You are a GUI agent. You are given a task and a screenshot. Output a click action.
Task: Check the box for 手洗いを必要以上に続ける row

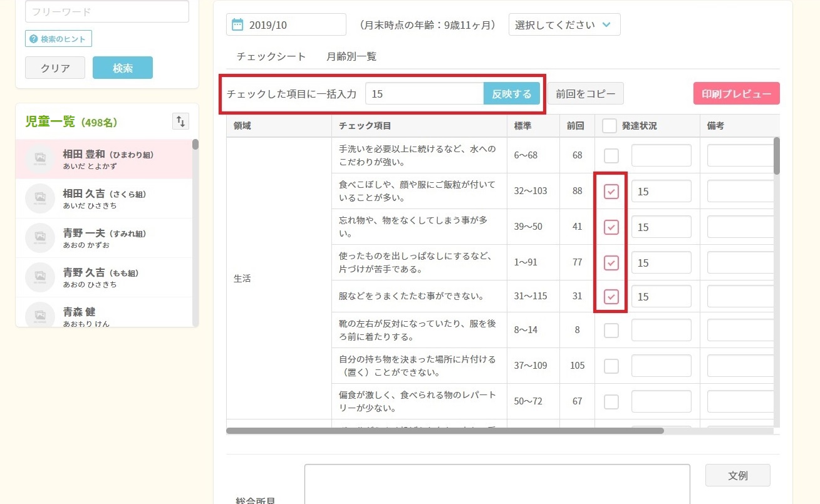click(x=611, y=155)
